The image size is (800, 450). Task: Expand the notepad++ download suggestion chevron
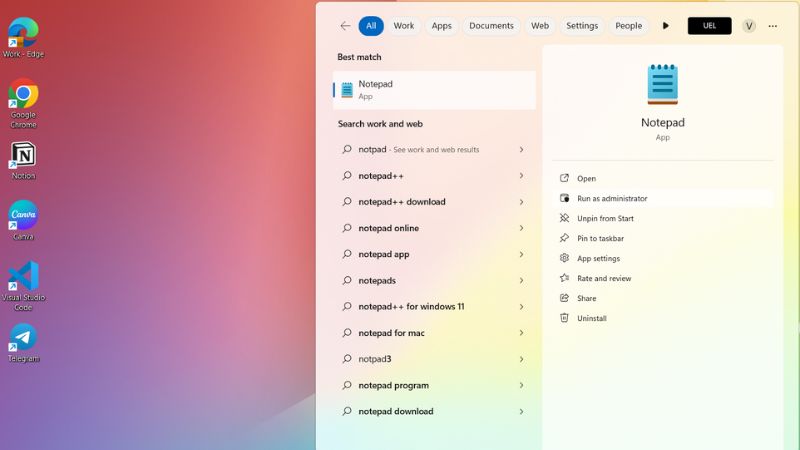tap(521, 202)
